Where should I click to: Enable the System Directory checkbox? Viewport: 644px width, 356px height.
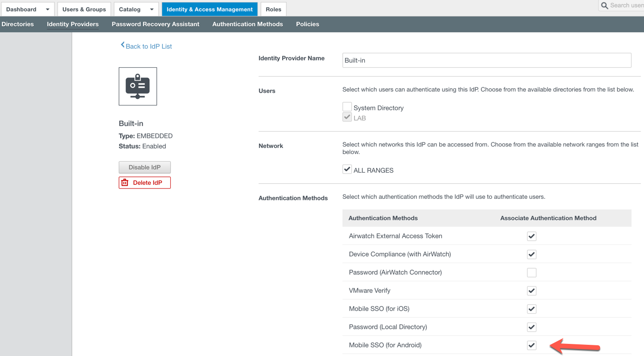347,106
